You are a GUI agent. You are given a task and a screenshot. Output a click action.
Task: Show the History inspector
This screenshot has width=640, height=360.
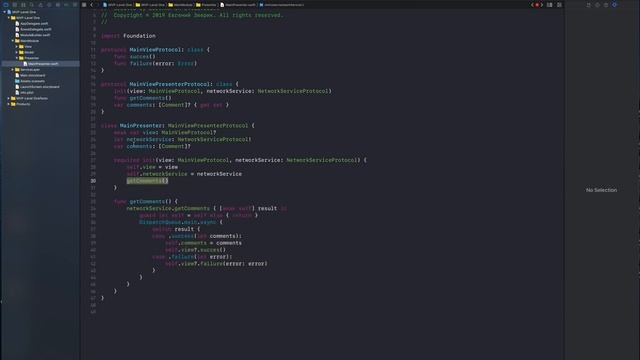coord(597,5)
